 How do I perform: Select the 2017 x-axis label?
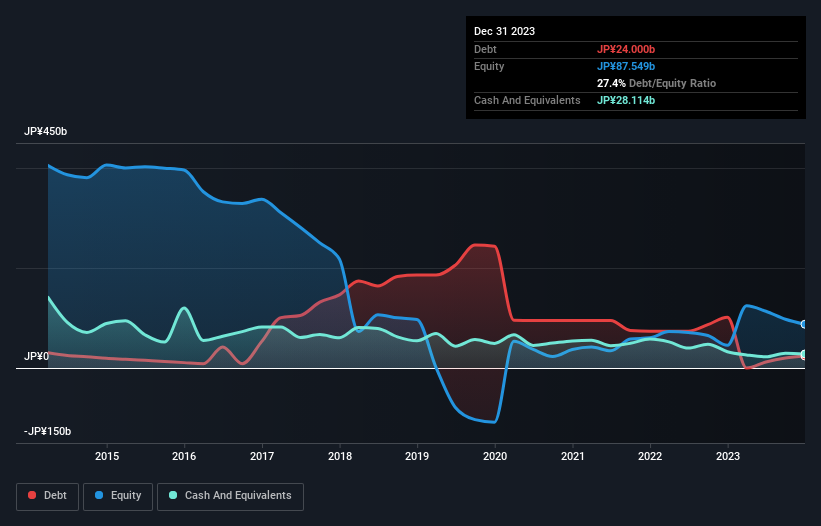tap(262, 456)
